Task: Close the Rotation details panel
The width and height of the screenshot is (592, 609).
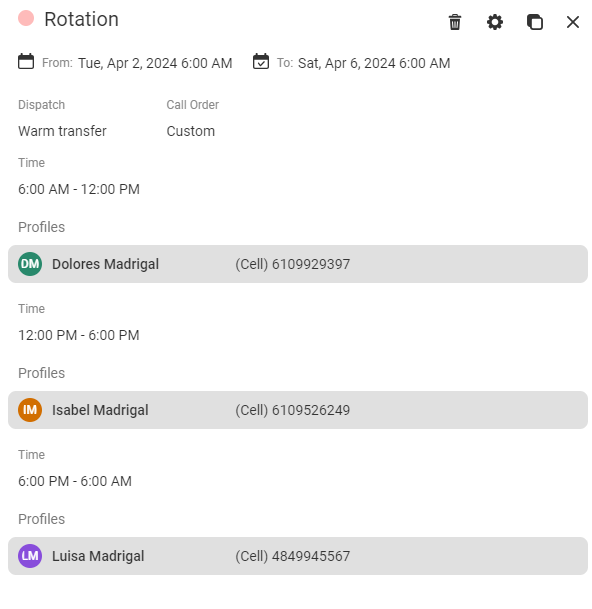Action: [573, 22]
